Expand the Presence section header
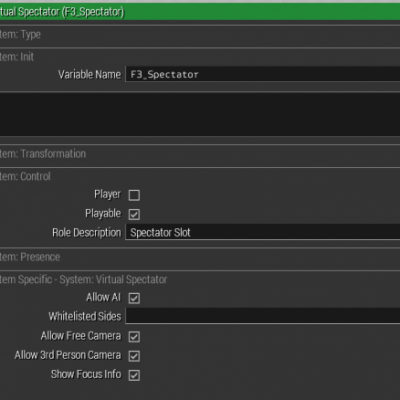The image size is (400, 400). click(x=200, y=257)
